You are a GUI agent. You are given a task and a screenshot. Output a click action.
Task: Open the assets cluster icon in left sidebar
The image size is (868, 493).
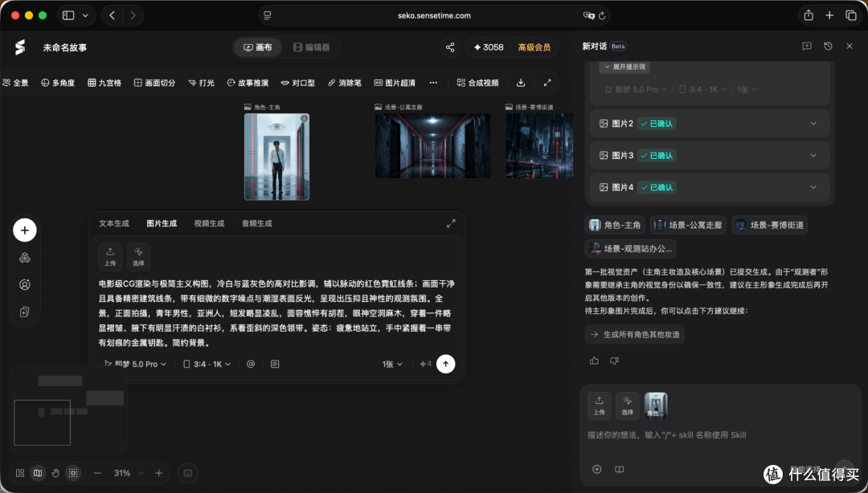pyautogui.click(x=25, y=258)
